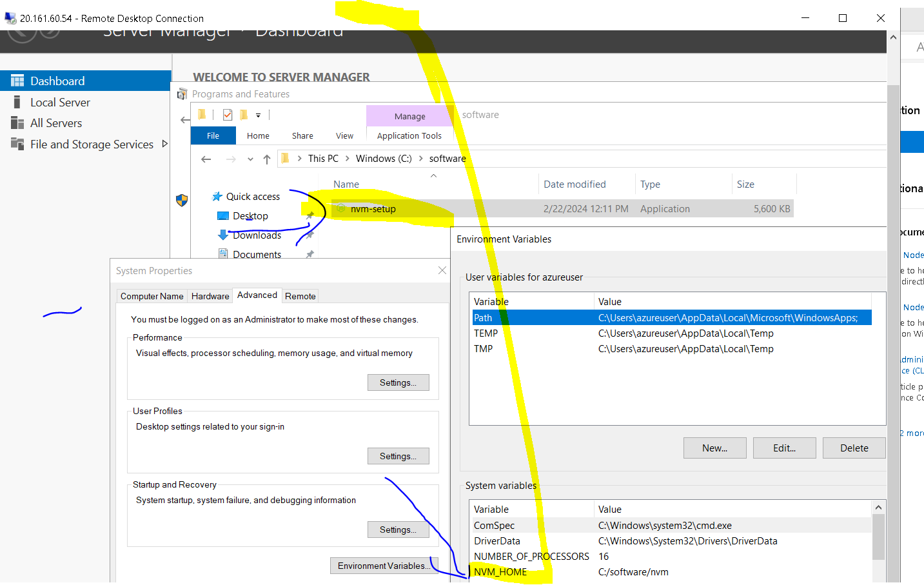Open the View ribbon tab
This screenshot has height=585, width=924.
(344, 135)
